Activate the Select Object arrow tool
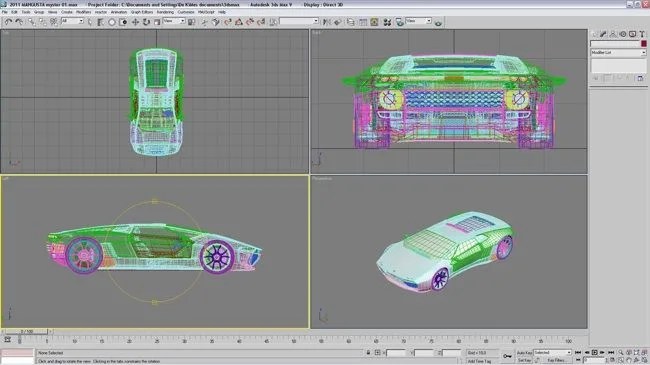This screenshot has height=365, width=650. point(90,22)
